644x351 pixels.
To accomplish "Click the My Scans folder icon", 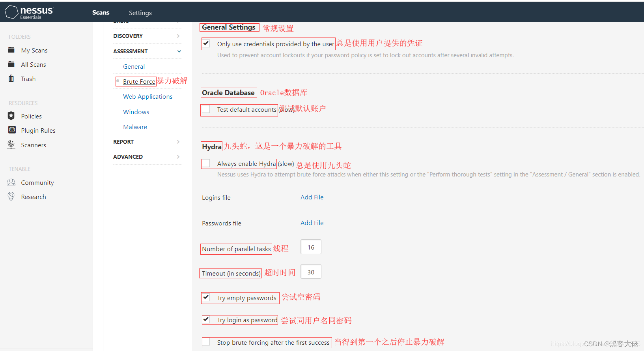I will coord(11,50).
